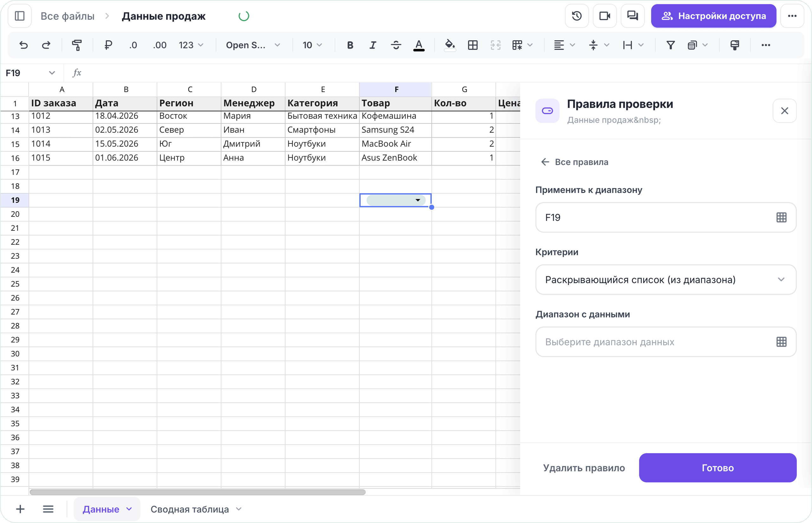Open the comments panel
Viewport: 812px width, 523px height.
point(632,16)
